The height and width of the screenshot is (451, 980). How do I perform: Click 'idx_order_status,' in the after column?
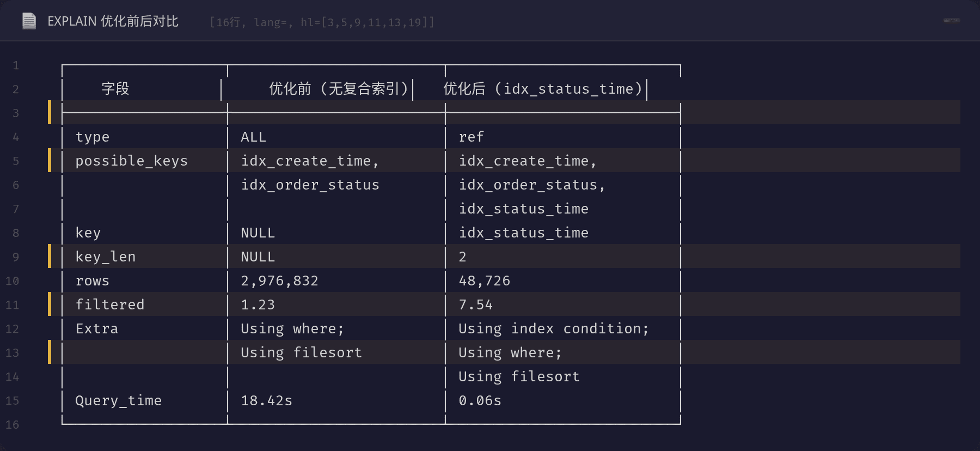[x=532, y=185]
